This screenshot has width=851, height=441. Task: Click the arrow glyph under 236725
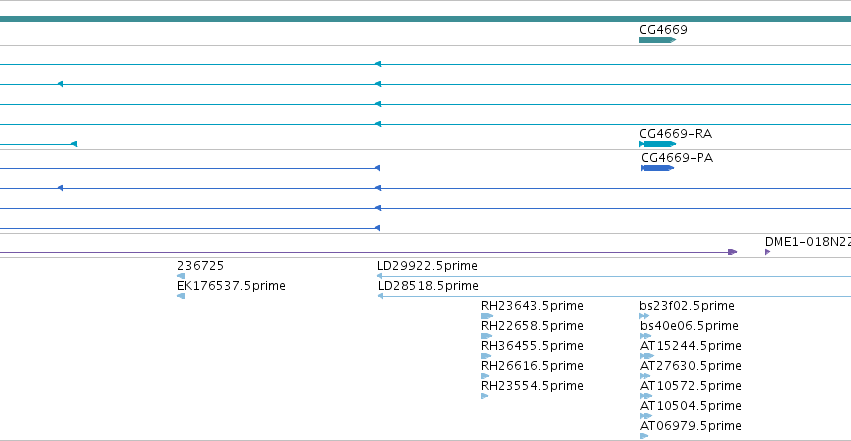(x=181, y=276)
